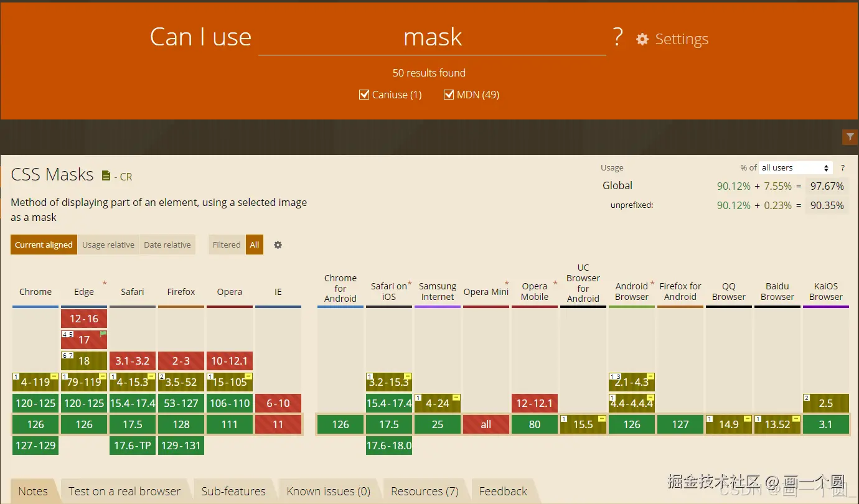859x504 pixels.
Task: Click the Baidu Browser 13.52 cell
Action: (777, 424)
